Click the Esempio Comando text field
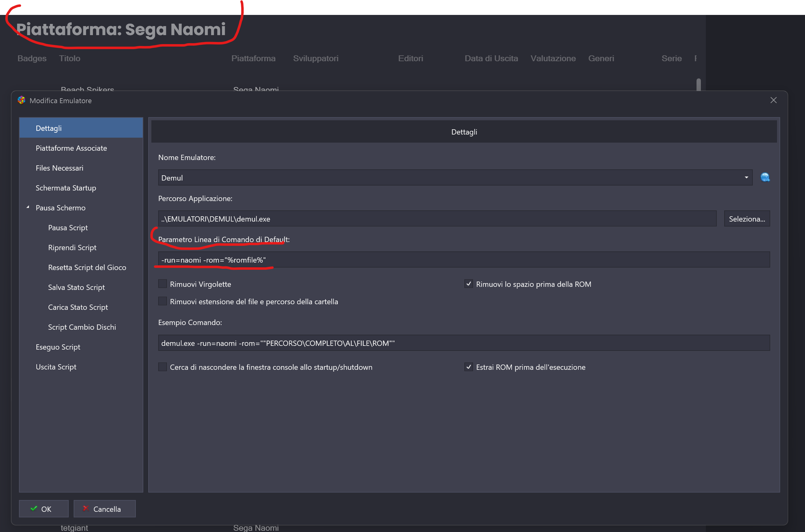The image size is (805, 532). (464, 343)
